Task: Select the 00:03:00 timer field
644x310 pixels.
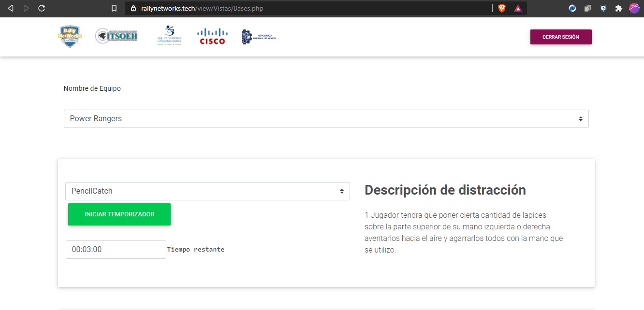Action: (x=116, y=249)
